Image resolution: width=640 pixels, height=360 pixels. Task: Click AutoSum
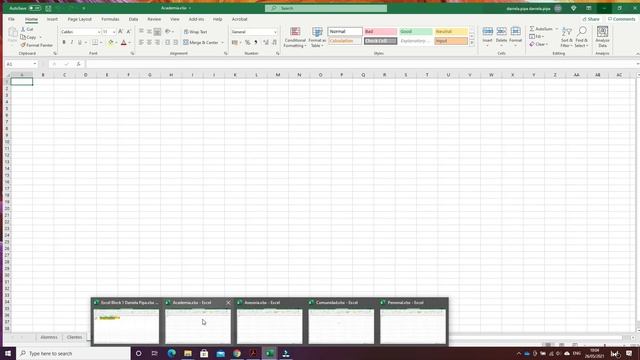[x=541, y=29]
